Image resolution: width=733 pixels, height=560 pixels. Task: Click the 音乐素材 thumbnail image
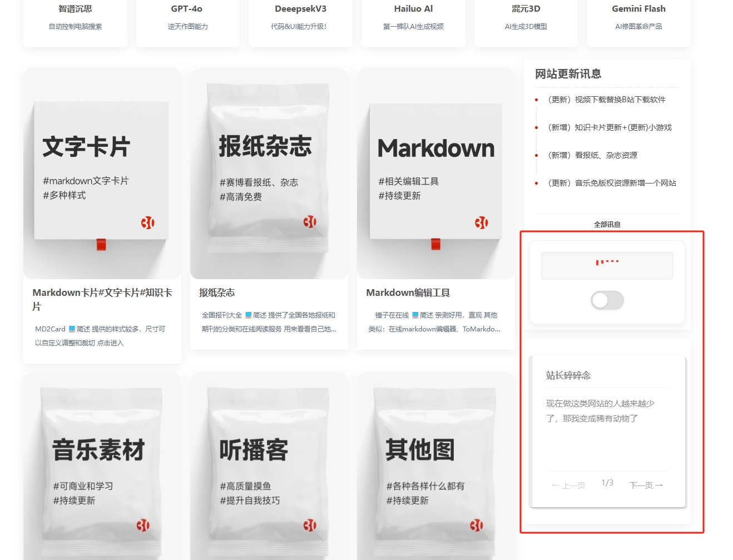coord(102,466)
